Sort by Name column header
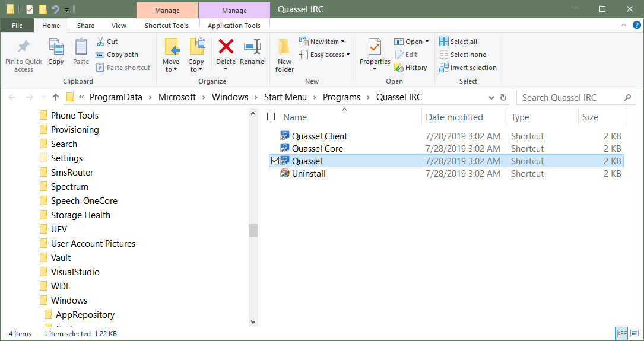 295,117
